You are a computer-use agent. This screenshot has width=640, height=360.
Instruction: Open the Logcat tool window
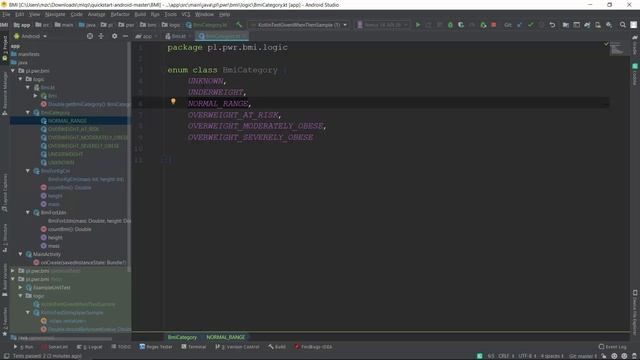click(x=90, y=347)
